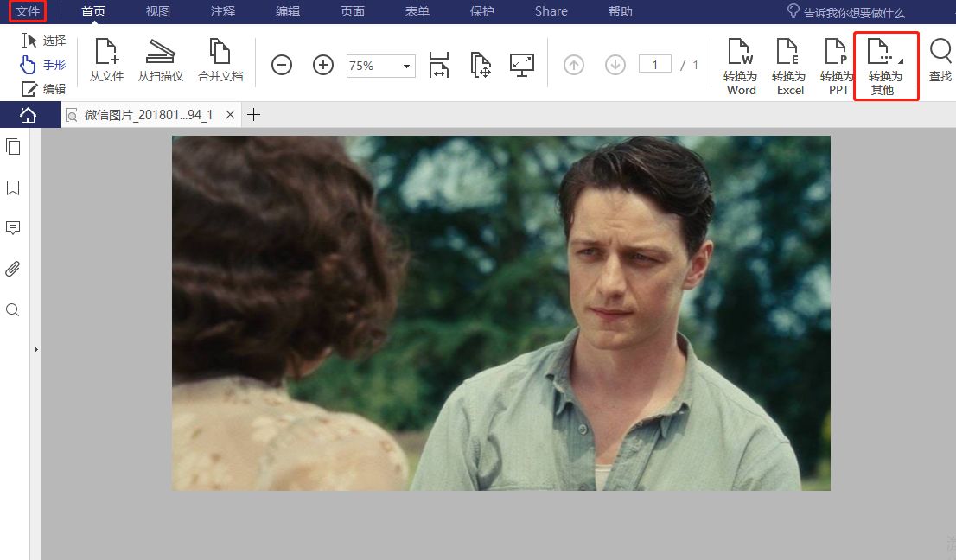Open the 转换为其他 dropdown

point(885,67)
